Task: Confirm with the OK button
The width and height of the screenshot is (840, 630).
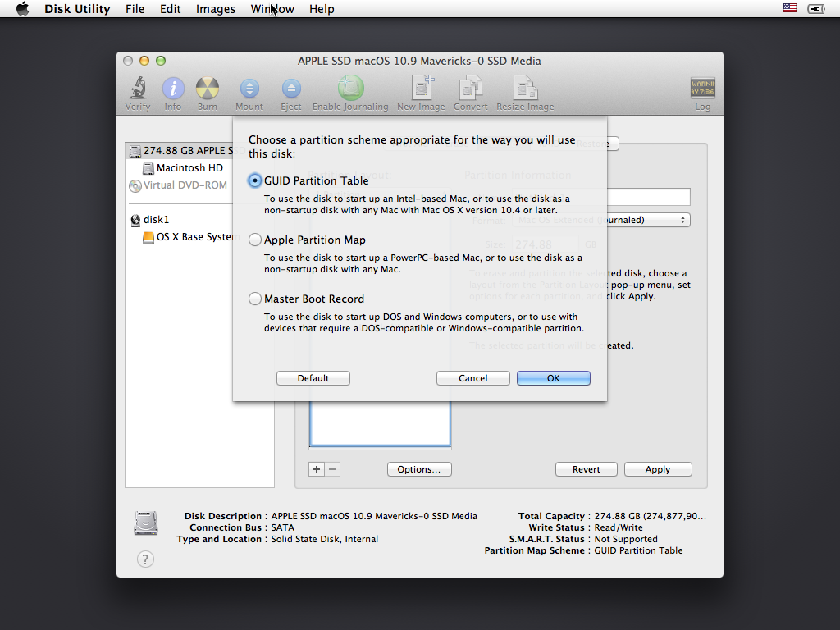Action: point(554,378)
